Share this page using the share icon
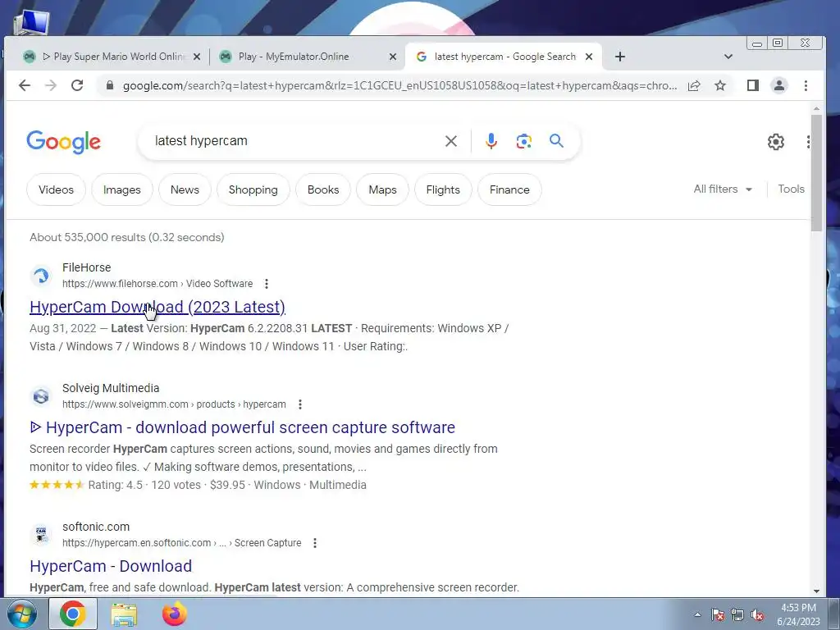 [x=694, y=85]
